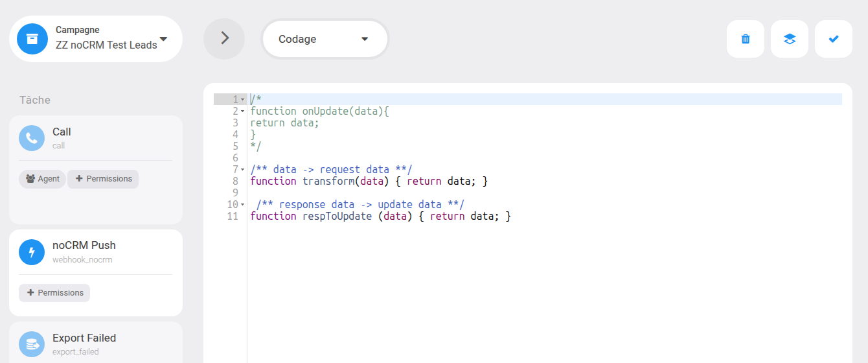The image size is (868, 363).
Task: Collapse the code fold arrow on line 2
Action: tap(242, 111)
